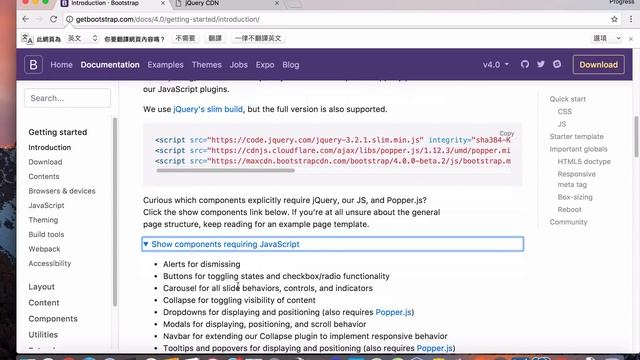The width and height of the screenshot is (640, 360).
Task: Open Browsers & devices sidebar link
Action: (62, 191)
